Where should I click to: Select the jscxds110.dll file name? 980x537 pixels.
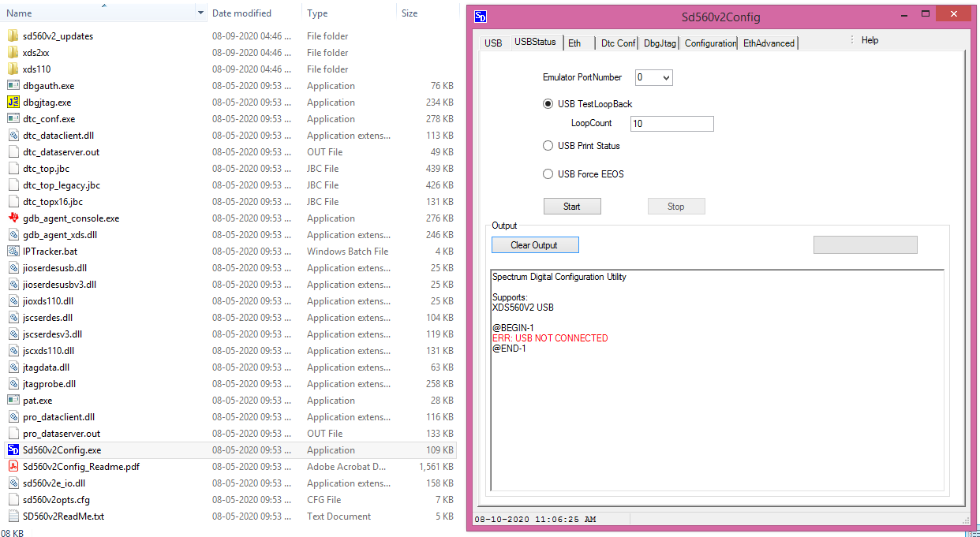click(x=49, y=351)
